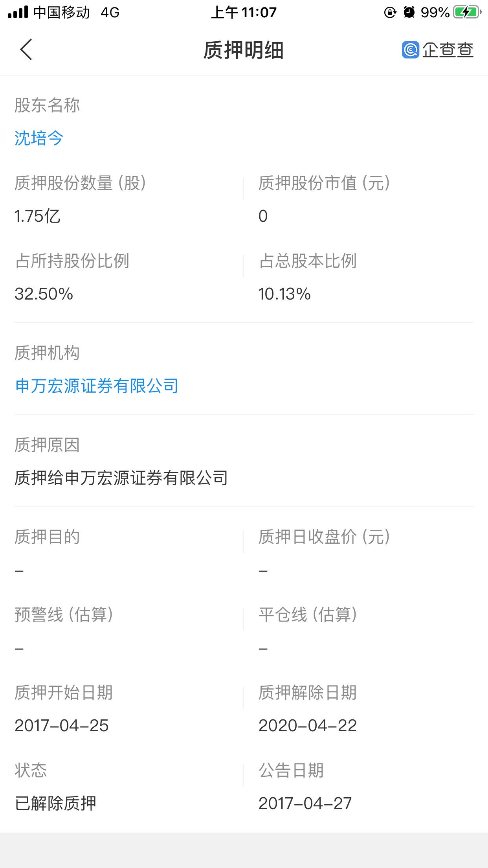This screenshot has width=488, height=868.
Task: Open 申万宏源证券有限公司 company link
Action: point(97,386)
